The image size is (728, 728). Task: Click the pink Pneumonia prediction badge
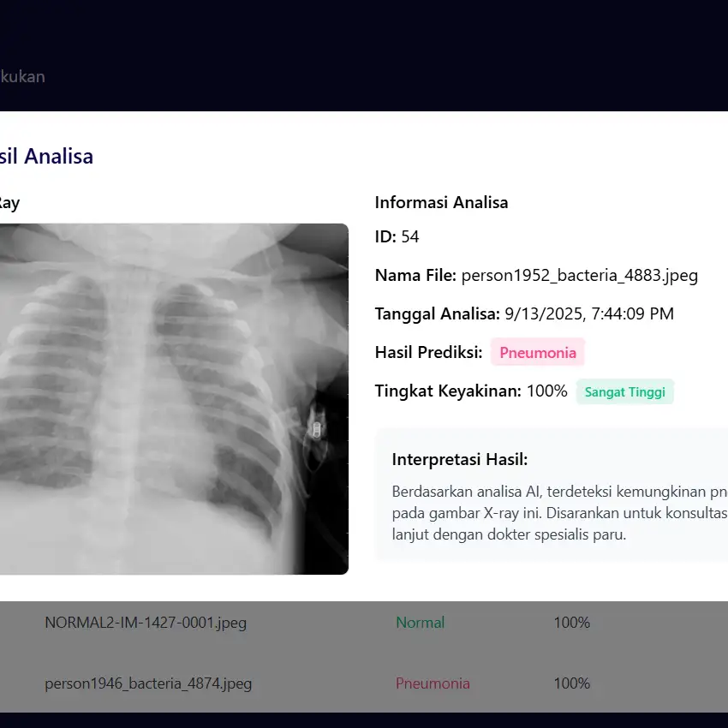(538, 352)
